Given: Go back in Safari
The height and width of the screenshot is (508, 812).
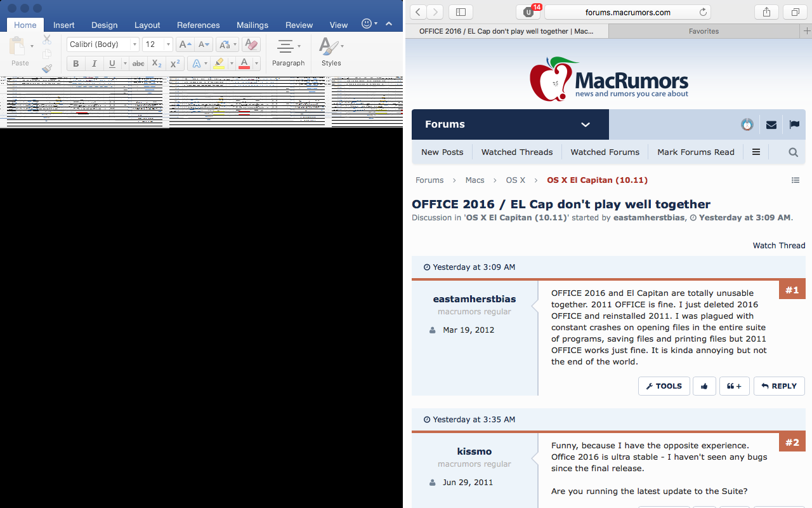Looking at the screenshot, I should click(418, 12).
